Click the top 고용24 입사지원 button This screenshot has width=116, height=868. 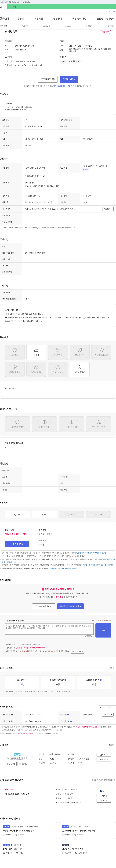(69, 79)
